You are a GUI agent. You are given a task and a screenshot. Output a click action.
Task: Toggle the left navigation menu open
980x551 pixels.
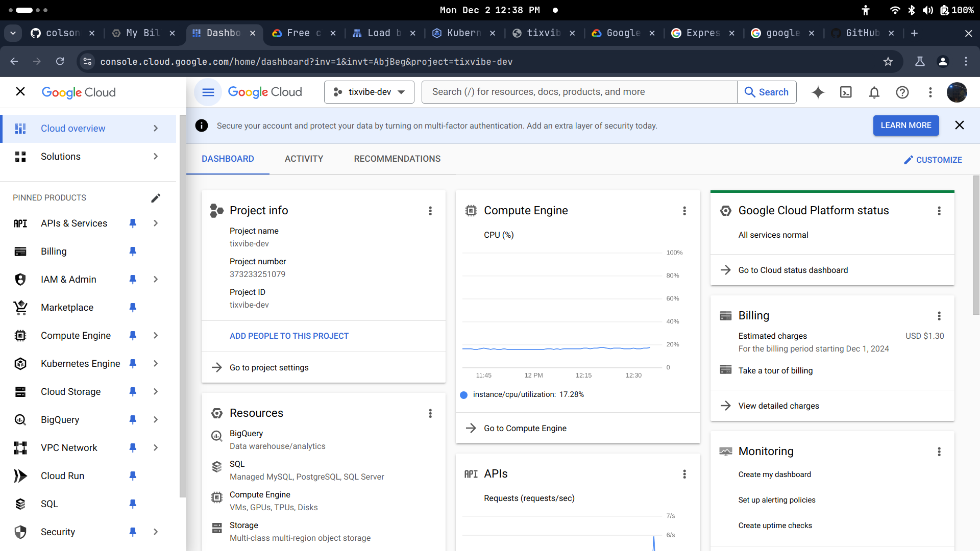click(208, 91)
